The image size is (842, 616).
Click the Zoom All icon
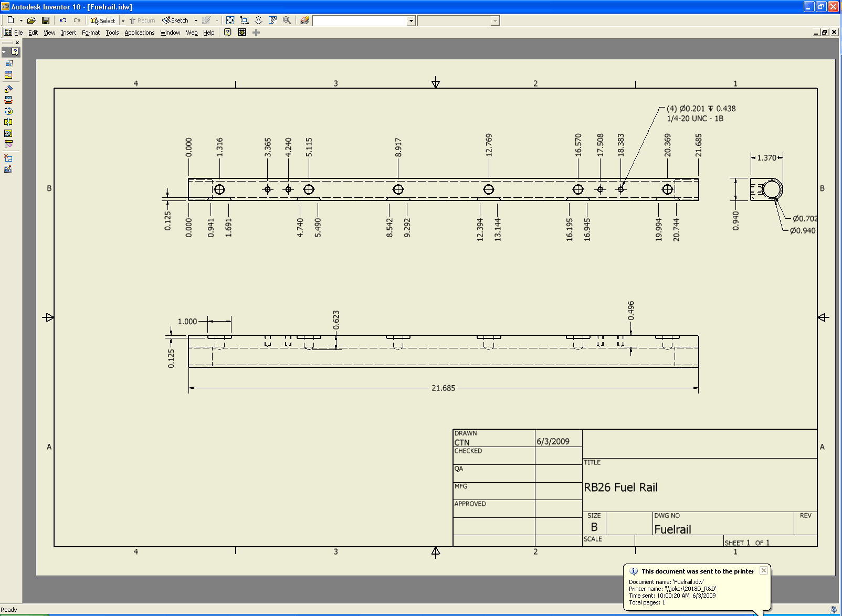(230, 20)
